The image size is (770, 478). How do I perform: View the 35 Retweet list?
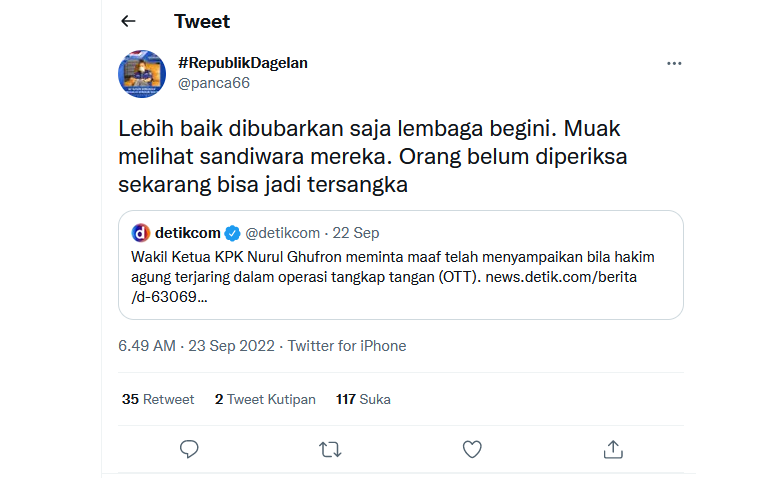tap(158, 399)
